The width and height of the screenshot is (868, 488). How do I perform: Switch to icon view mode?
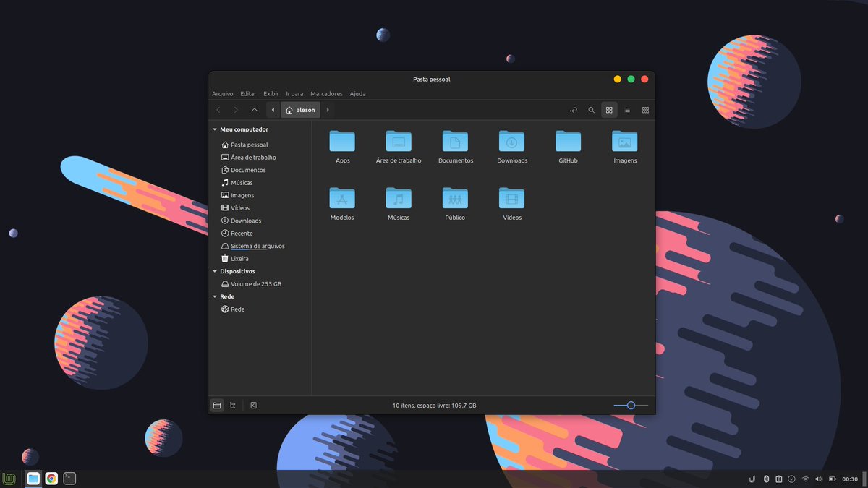pos(609,110)
